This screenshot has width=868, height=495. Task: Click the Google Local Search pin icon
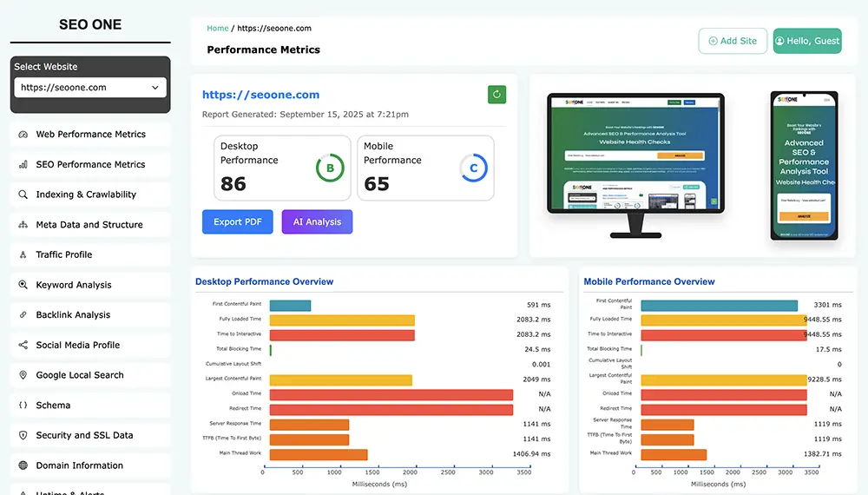pos(23,375)
